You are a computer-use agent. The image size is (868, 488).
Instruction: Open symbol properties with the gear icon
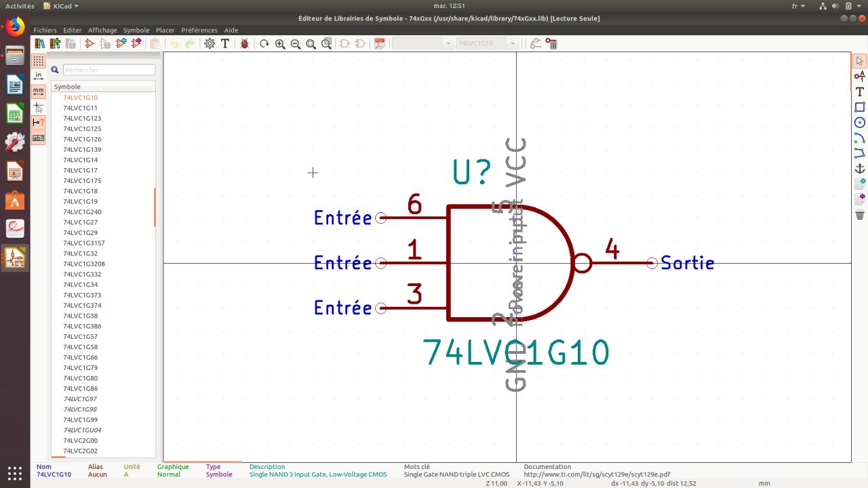point(210,43)
